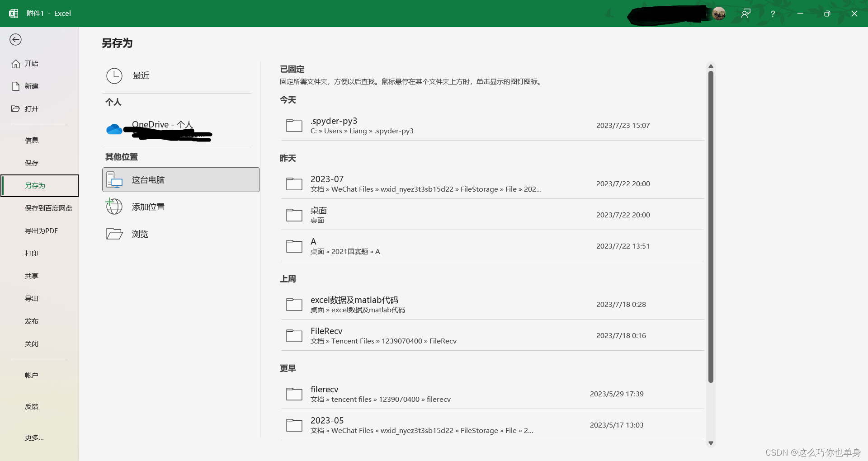This screenshot has width=868, height=461.
Task: Open the pinned 桌面 (Desktop) folder
Action: tap(407, 215)
